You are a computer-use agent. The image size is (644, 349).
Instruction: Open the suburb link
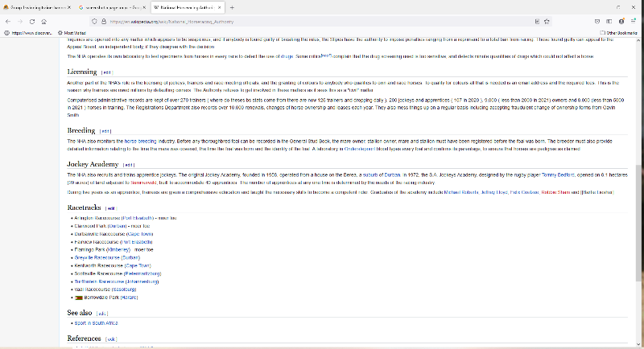click(x=370, y=174)
